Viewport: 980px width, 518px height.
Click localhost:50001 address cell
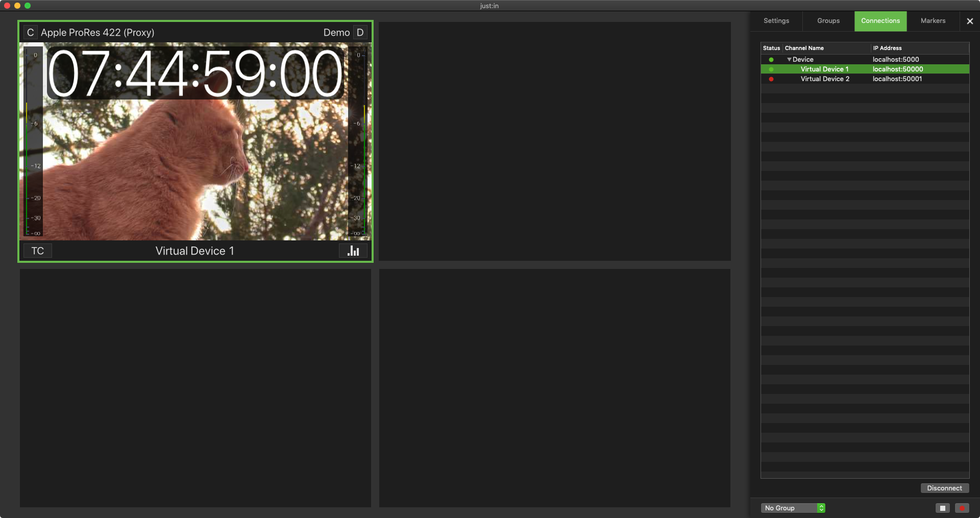click(x=897, y=79)
